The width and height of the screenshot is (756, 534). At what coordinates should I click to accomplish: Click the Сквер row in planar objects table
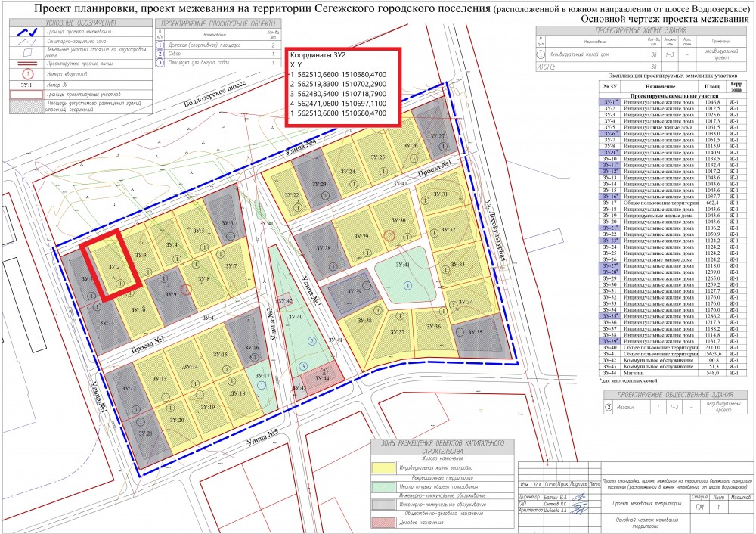point(218,54)
